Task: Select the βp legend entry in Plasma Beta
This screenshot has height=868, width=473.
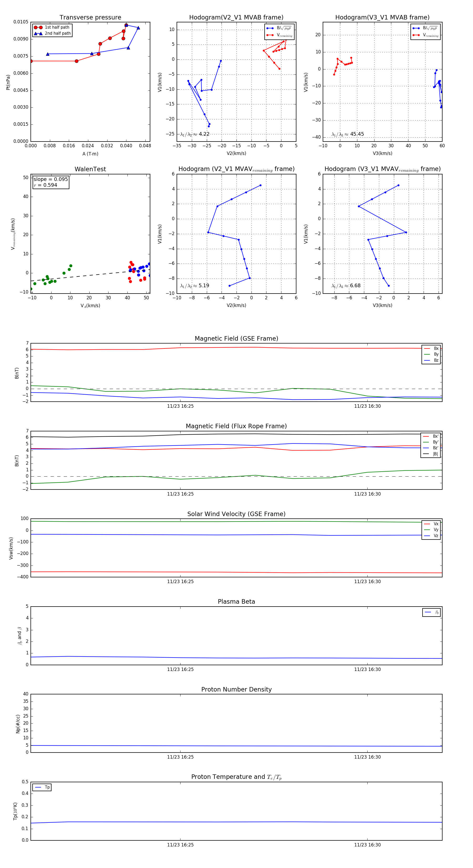Action: coord(431,612)
